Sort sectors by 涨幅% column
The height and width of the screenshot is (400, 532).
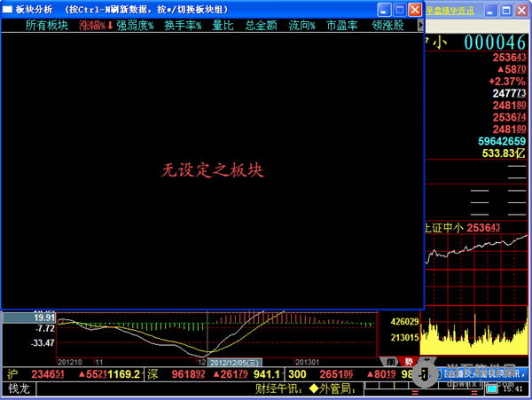tap(96, 26)
